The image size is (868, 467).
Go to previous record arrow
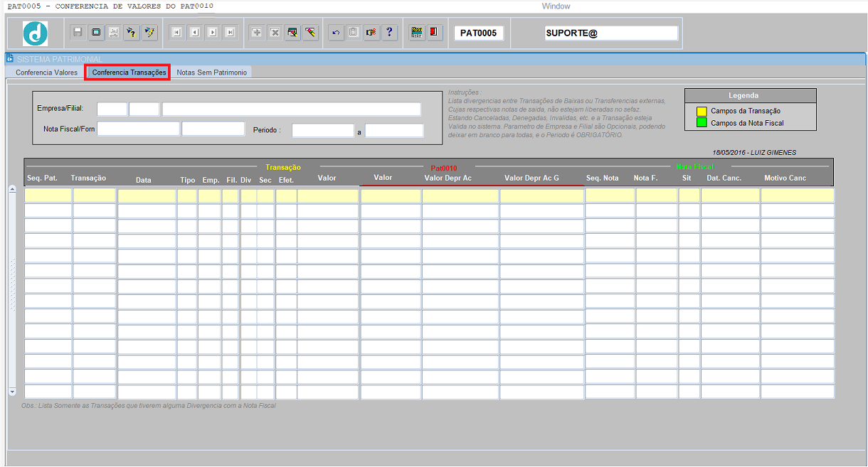click(x=194, y=33)
